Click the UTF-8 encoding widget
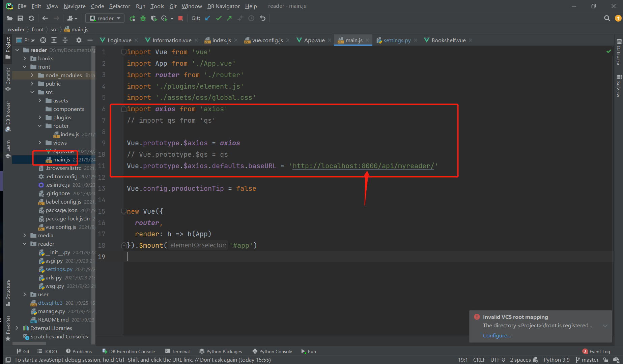 coord(498,360)
